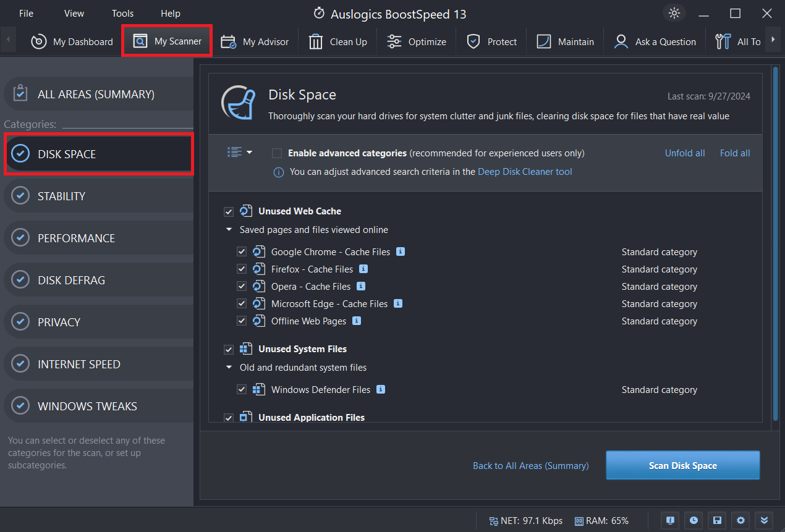The height and width of the screenshot is (532, 785).
Task: Open the My Dashboard tab
Action: [x=72, y=41]
